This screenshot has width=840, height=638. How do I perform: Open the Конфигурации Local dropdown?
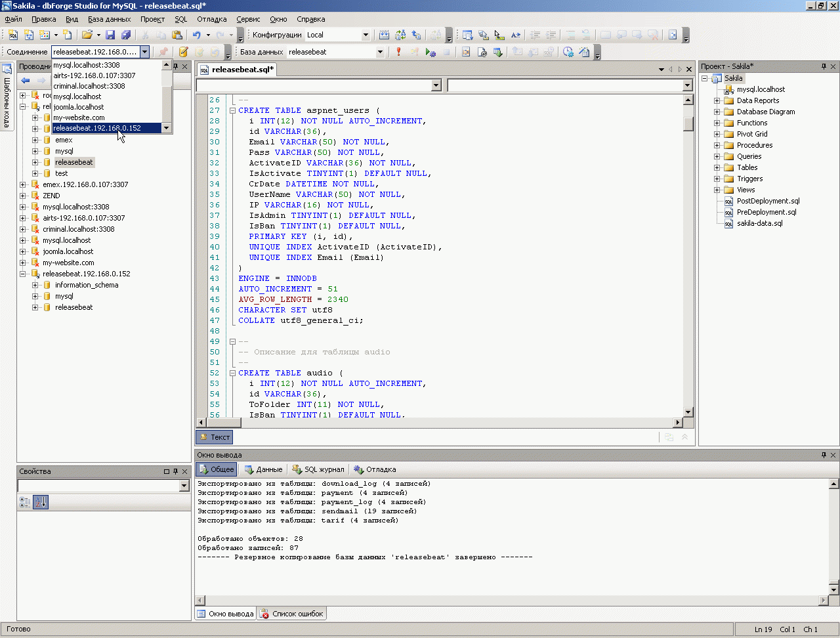[x=366, y=35]
